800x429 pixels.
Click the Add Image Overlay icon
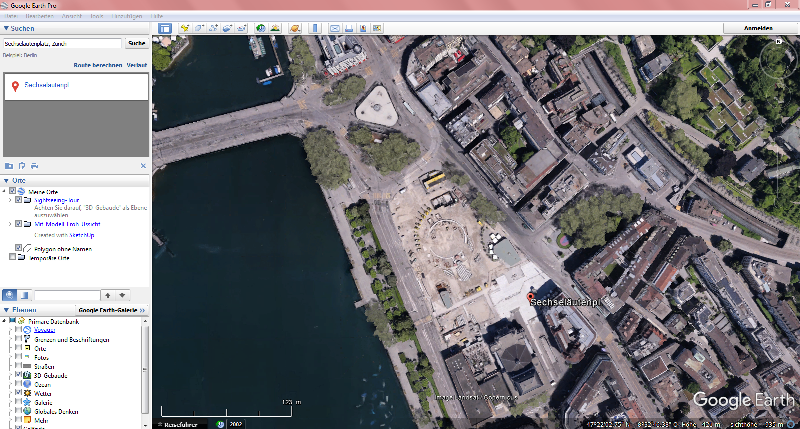pos(230,28)
